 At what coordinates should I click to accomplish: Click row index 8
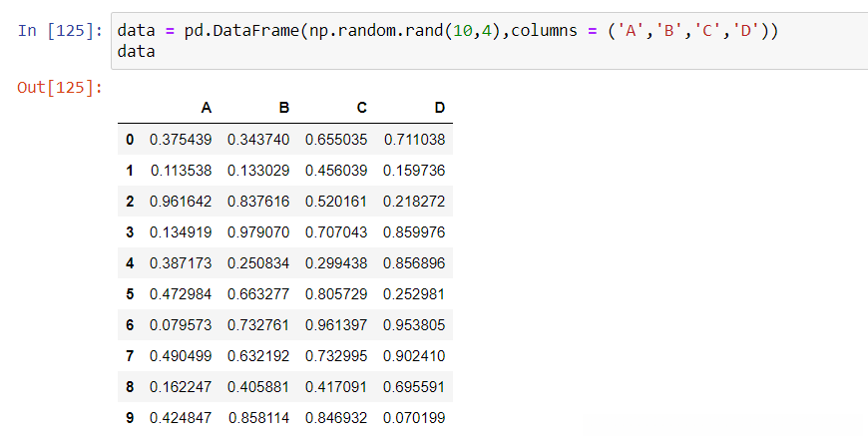coord(130,387)
